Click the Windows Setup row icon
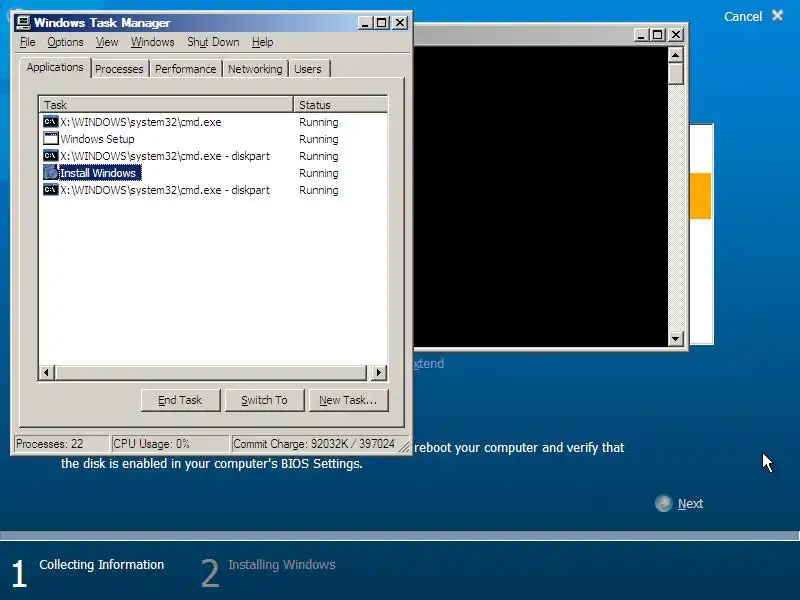 click(x=51, y=138)
